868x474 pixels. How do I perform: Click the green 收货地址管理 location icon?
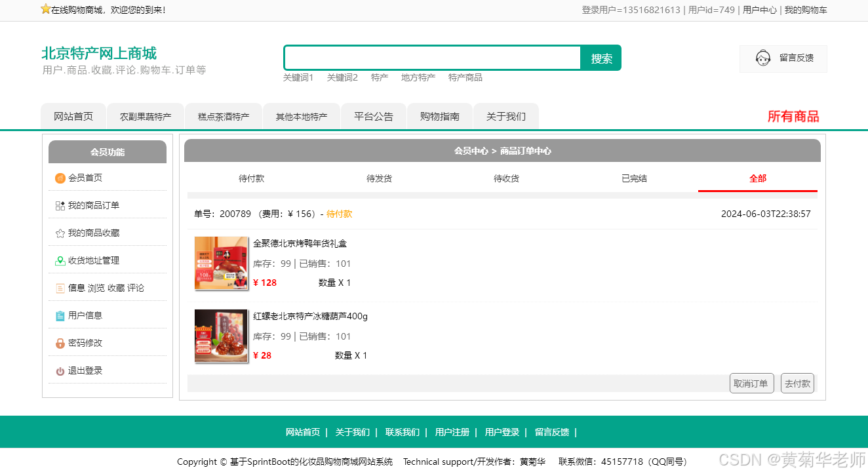[x=60, y=261]
